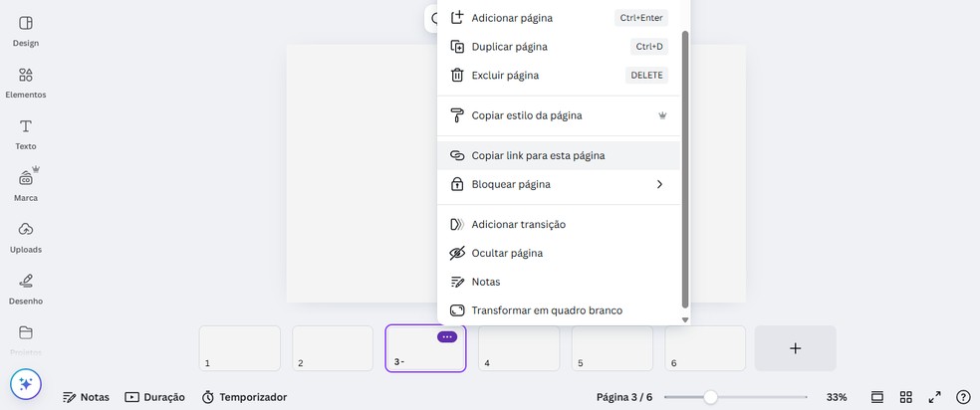Click the Canva magic assistant sparkle button
The height and width of the screenshot is (410, 980).
[x=26, y=384]
